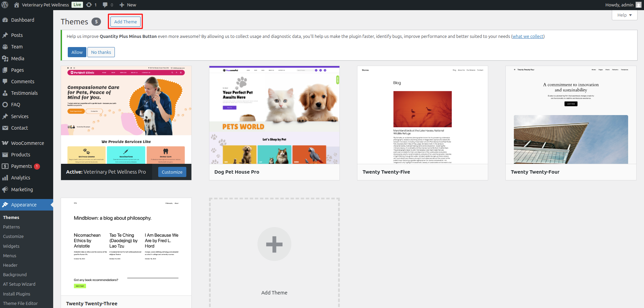Open Theme File Editor submenu item
The width and height of the screenshot is (644, 308).
(x=20, y=304)
